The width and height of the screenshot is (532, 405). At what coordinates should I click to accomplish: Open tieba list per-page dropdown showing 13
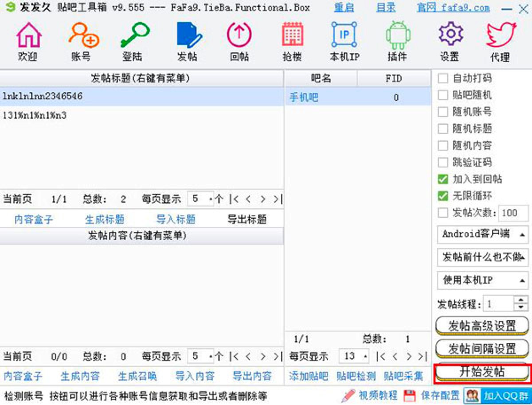354,356
